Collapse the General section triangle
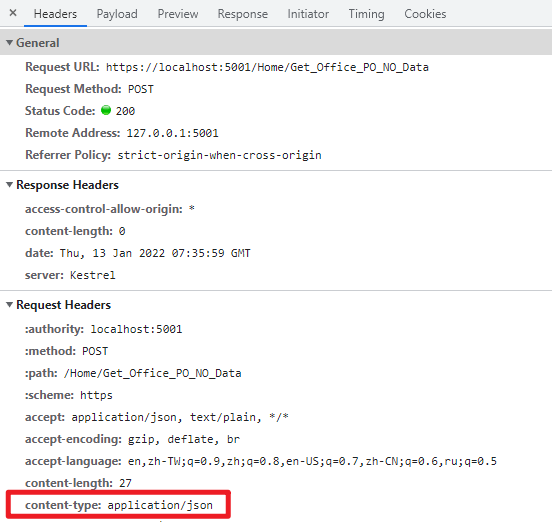552x522 pixels. 10,43
